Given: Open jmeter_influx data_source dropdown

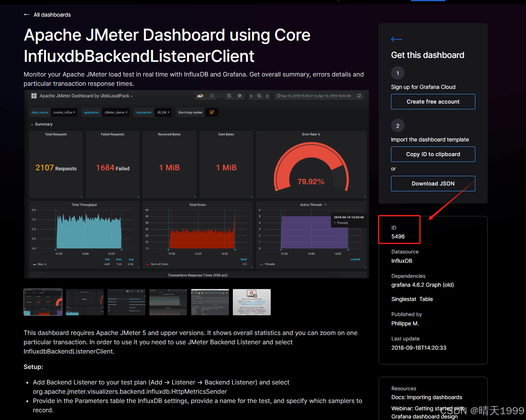Looking at the screenshot, I should (x=65, y=112).
